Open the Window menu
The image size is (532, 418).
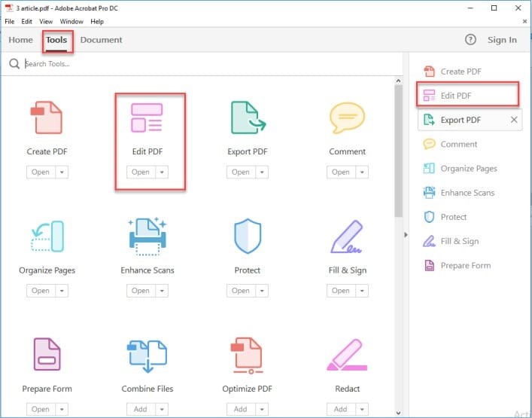click(x=71, y=21)
